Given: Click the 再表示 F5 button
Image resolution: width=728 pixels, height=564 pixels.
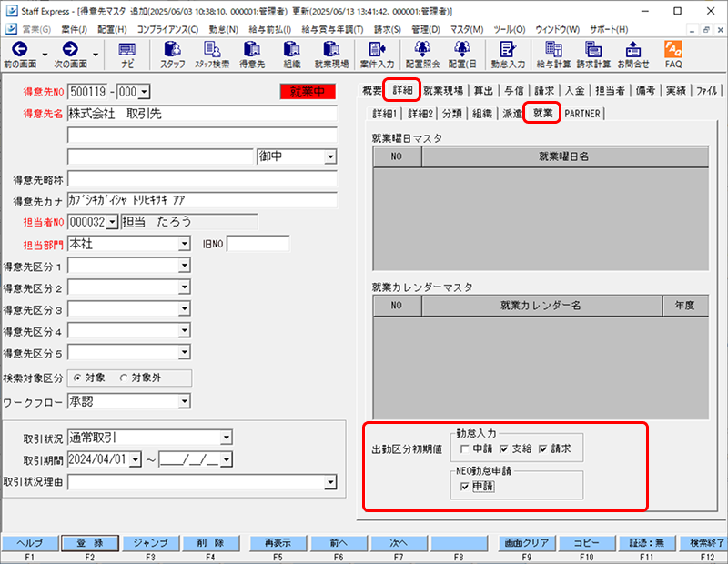Looking at the screenshot, I should point(278,543).
